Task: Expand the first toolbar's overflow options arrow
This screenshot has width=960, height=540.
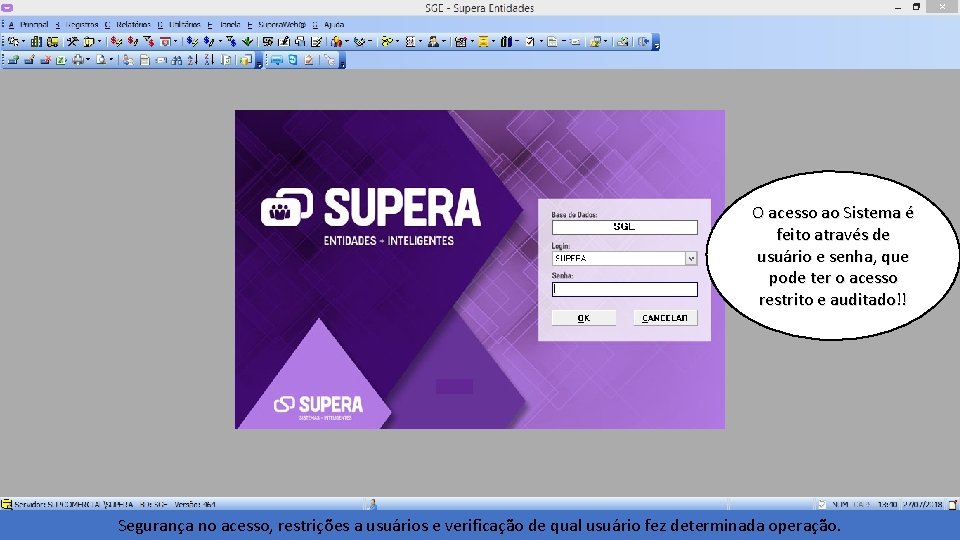Action: (x=656, y=42)
